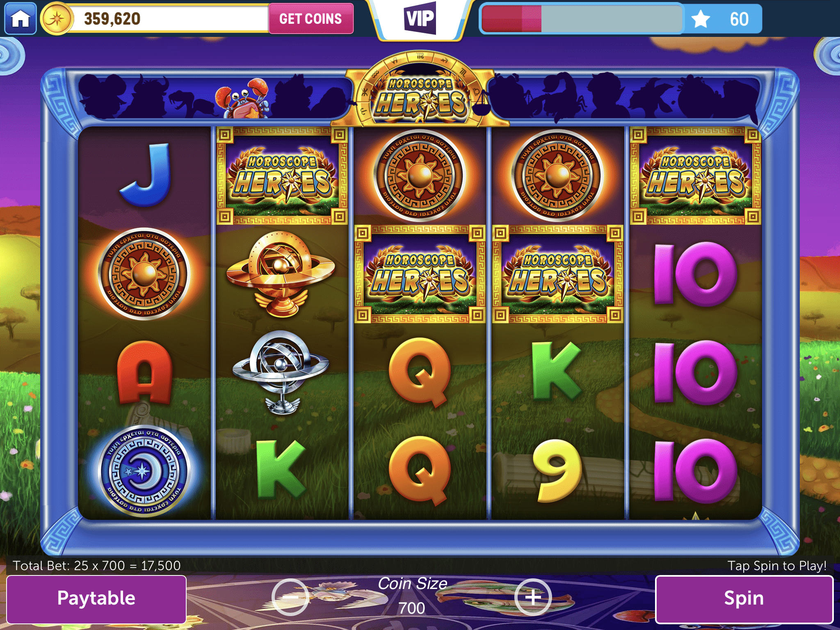The height and width of the screenshot is (630, 840).
Task: Open the Paytable
Action: [96, 599]
